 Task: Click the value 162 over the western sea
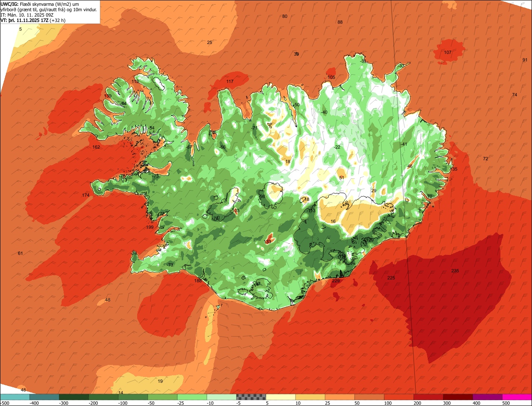[96, 147]
